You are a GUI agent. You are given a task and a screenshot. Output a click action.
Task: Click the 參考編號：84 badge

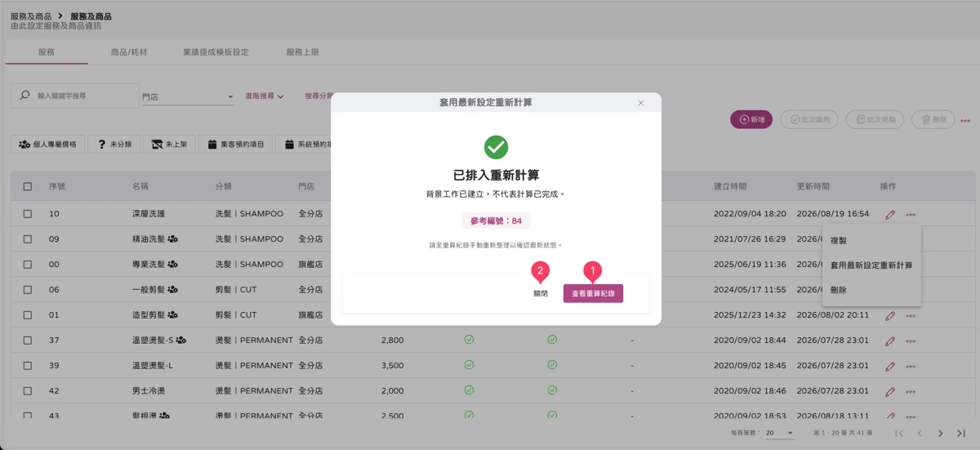[496, 221]
